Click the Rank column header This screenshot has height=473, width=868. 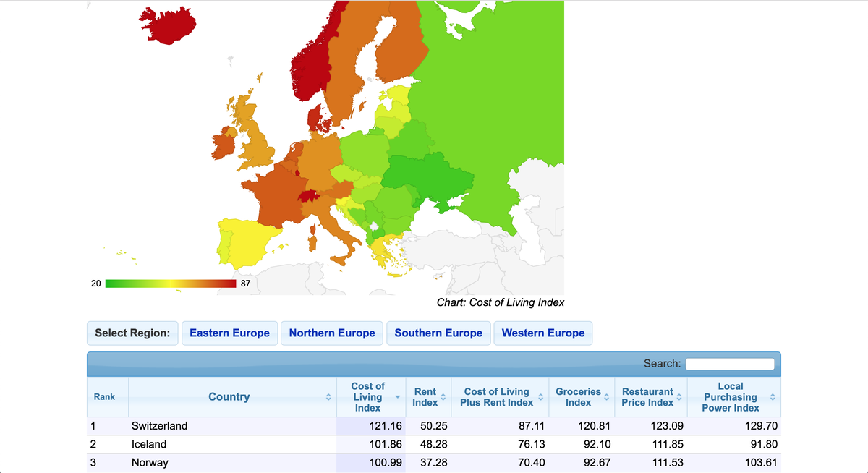point(104,397)
